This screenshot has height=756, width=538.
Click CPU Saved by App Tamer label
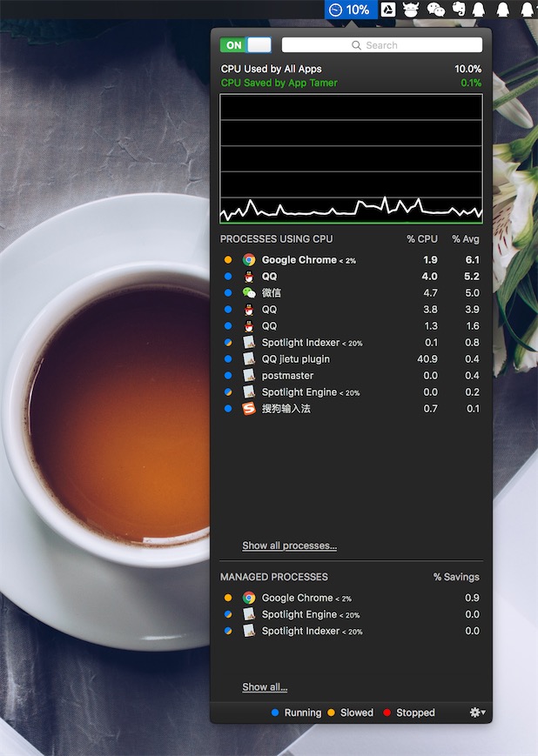pyautogui.click(x=279, y=83)
